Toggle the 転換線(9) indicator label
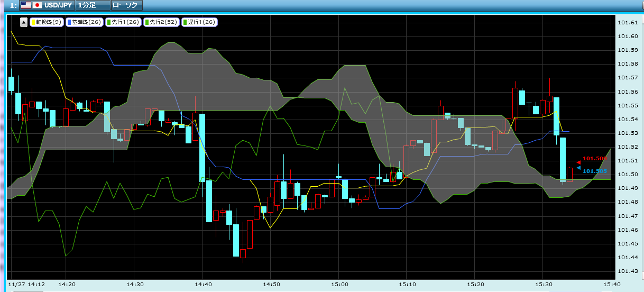 (x=47, y=22)
